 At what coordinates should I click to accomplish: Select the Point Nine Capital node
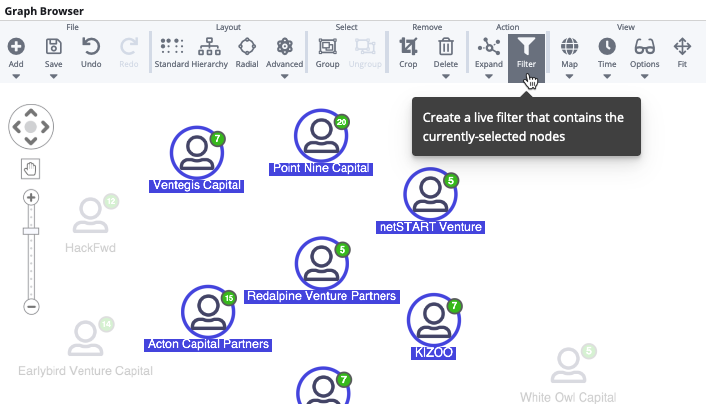(321, 135)
